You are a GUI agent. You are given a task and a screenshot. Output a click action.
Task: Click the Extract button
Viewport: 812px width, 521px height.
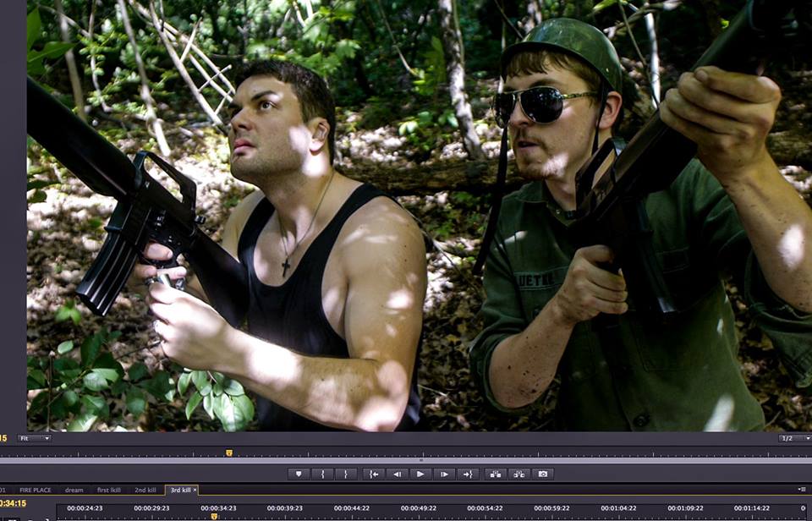point(519,474)
